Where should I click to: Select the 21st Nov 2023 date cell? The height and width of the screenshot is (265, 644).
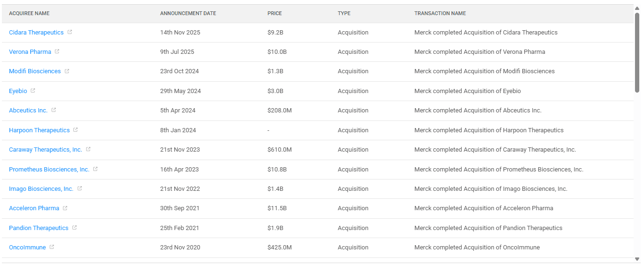point(180,150)
